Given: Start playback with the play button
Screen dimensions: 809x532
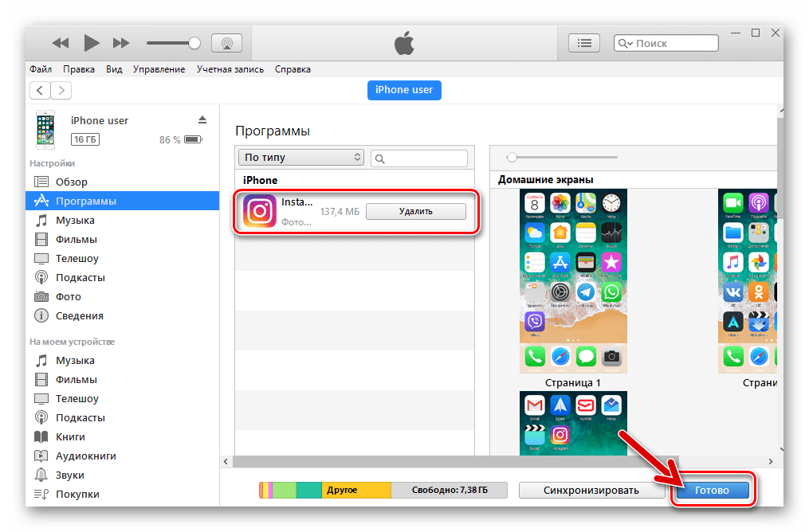Looking at the screenshot, I should (x=92, y=43).
